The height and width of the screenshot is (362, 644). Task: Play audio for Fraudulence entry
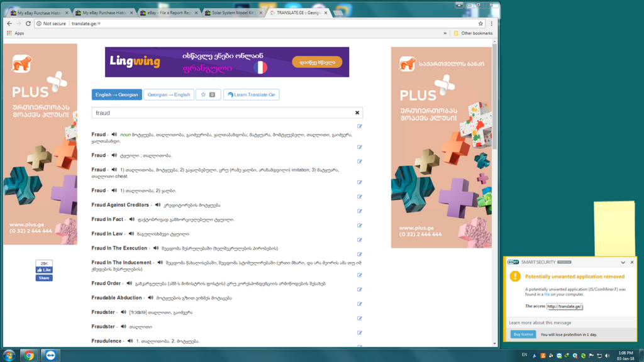tap(130, 341)
